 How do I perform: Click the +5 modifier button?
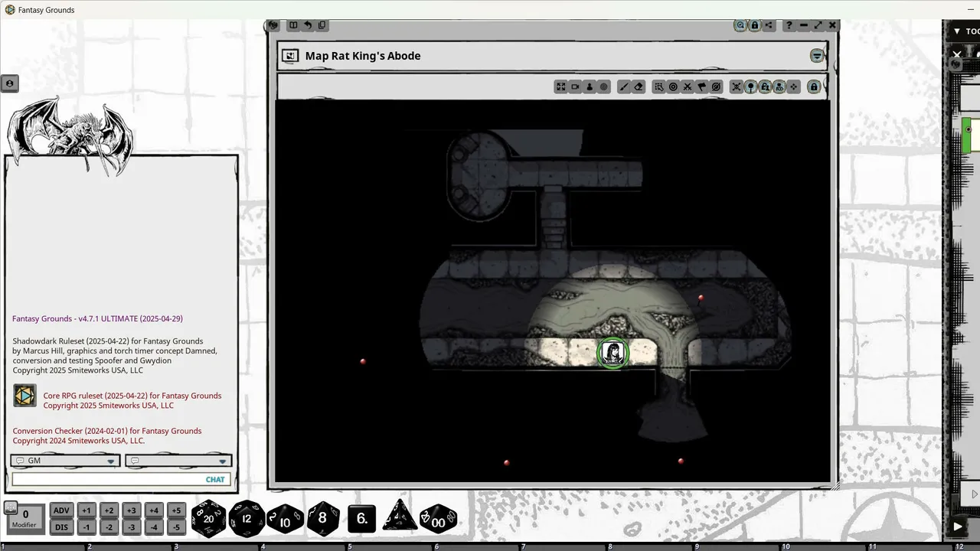[x=177, y=511]
